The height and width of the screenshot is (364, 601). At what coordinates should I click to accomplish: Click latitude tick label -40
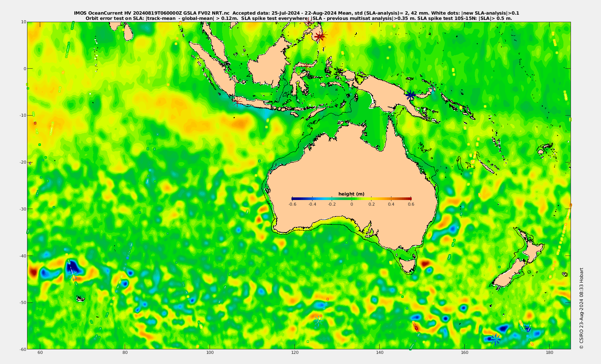(x=23, y=256)
